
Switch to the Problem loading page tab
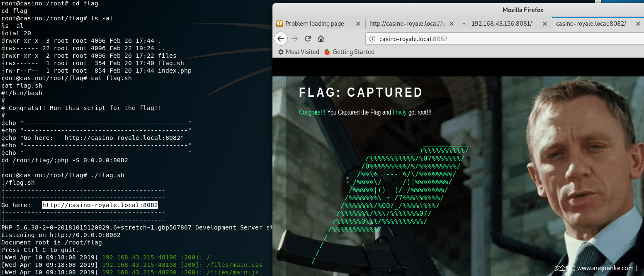click(319, 24)
